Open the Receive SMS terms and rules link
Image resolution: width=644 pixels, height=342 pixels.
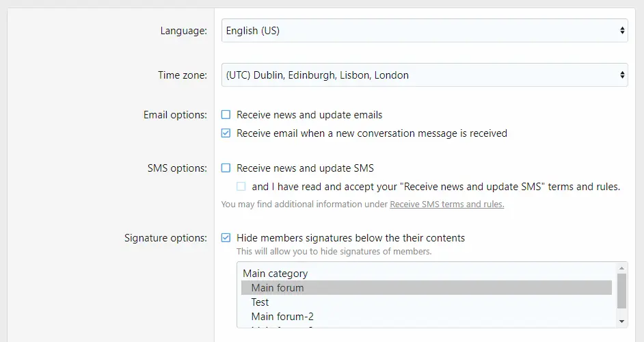pyautogui.click(x=447, y=205)
